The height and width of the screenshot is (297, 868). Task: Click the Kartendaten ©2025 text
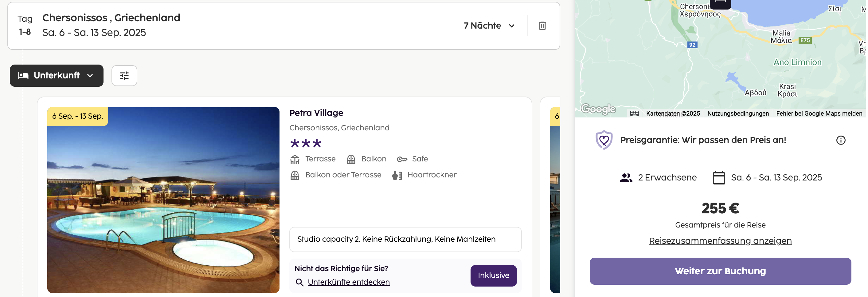click(673, 114)
